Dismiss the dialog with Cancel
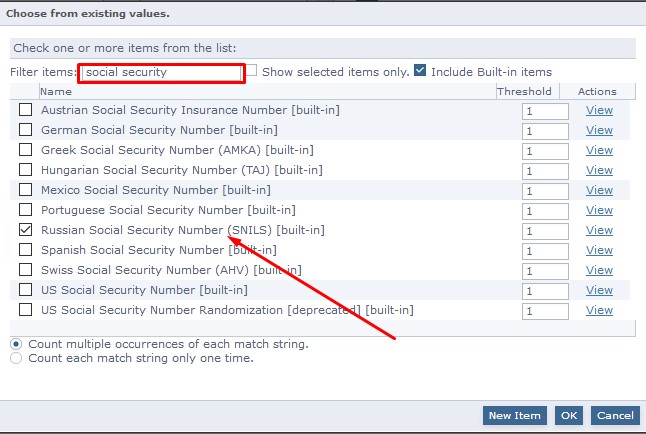 614,415
